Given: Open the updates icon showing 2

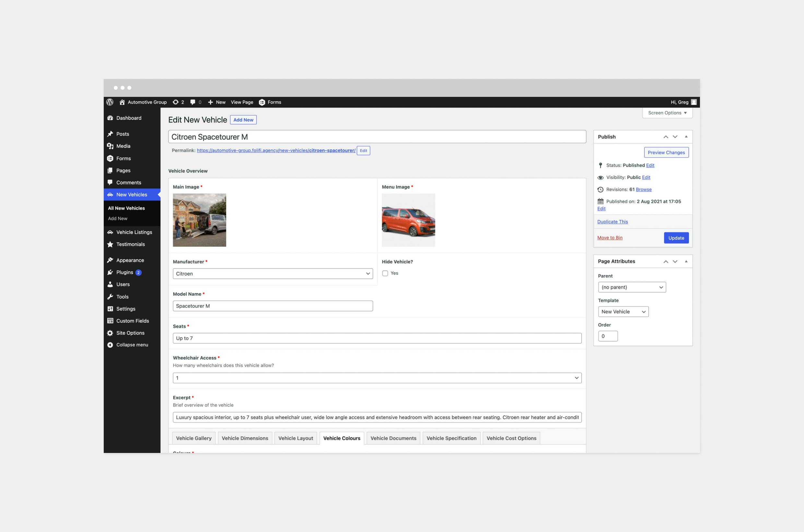Looking at the screenshot, I should [178, 102].
